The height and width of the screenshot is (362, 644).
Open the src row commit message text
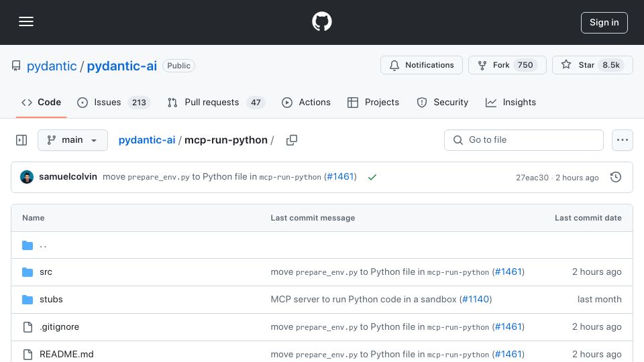click(380, 272)
